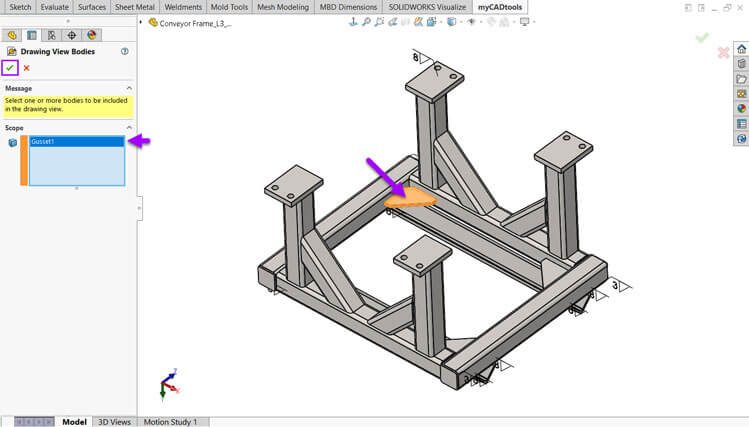Click the solid body filter icon beside the Scope list
Image resolution: width=749 pixels, height=427 pixels.
click(13, 142)
